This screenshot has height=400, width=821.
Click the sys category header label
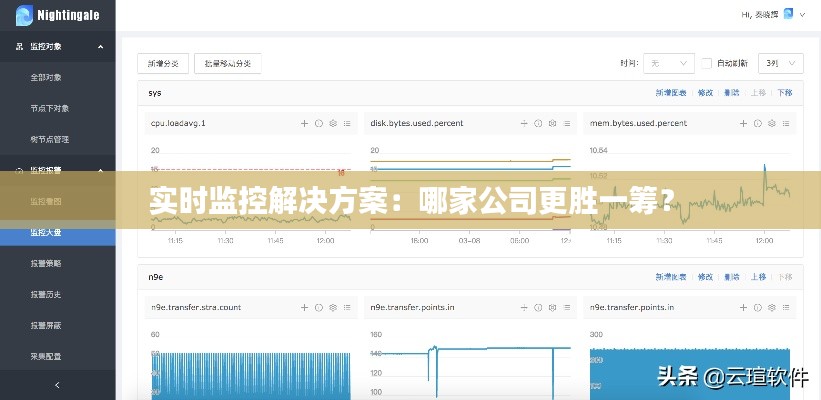(x=155, y=93)
